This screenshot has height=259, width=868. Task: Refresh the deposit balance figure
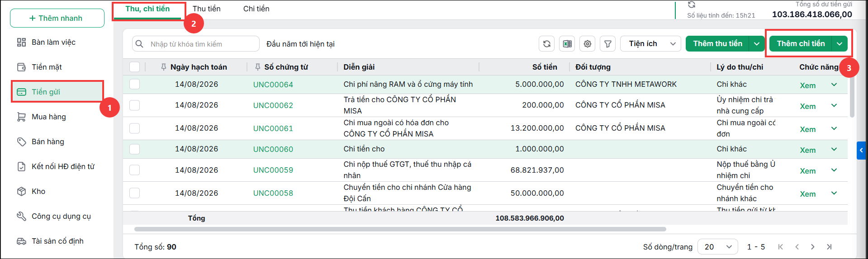pos(691,5)
